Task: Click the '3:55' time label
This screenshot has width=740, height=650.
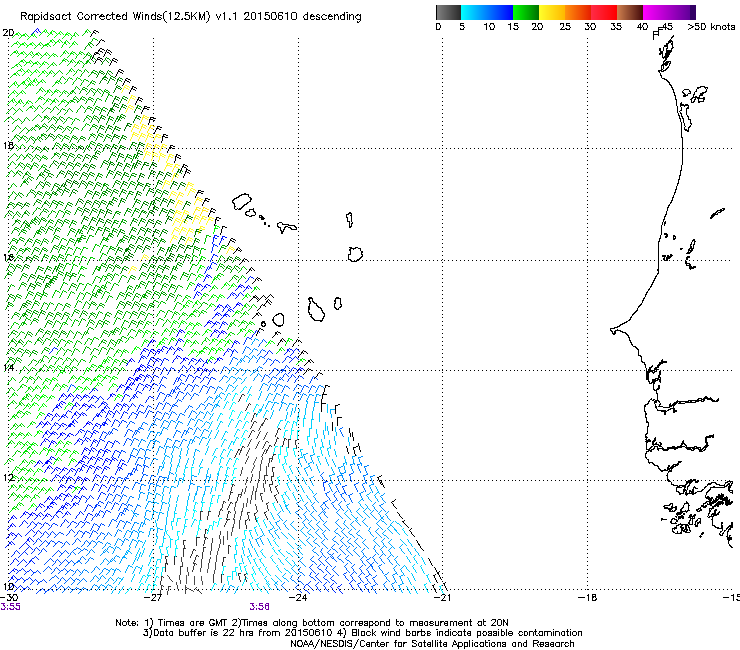Action: click(x=10, y=607)
